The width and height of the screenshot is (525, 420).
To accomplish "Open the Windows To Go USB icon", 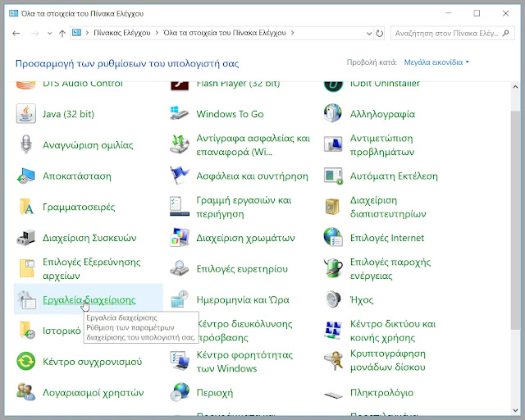I will tap(180, 114).
